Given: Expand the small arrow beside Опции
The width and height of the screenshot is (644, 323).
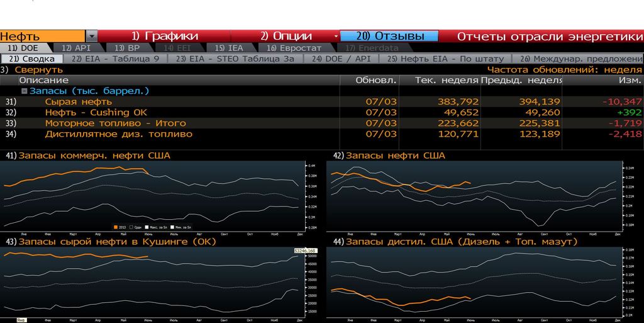Looking at the screenshot, I should coord(336,37).
